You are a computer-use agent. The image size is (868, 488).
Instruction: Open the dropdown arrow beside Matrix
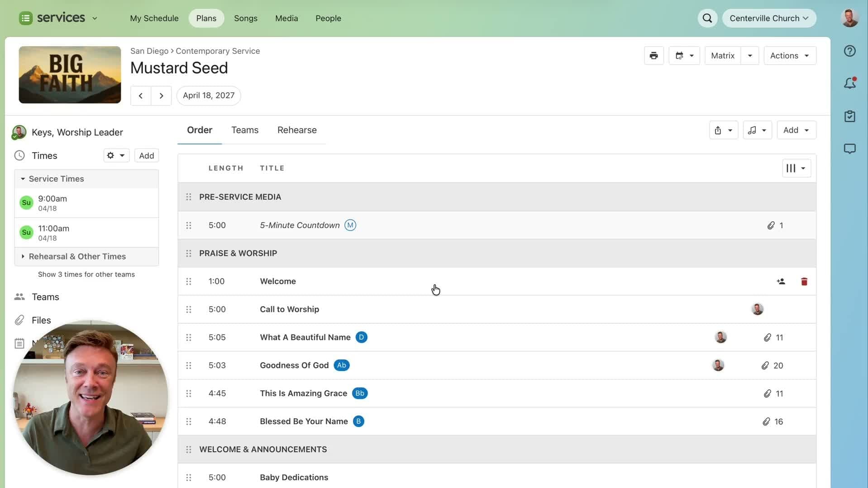(750, 56)
